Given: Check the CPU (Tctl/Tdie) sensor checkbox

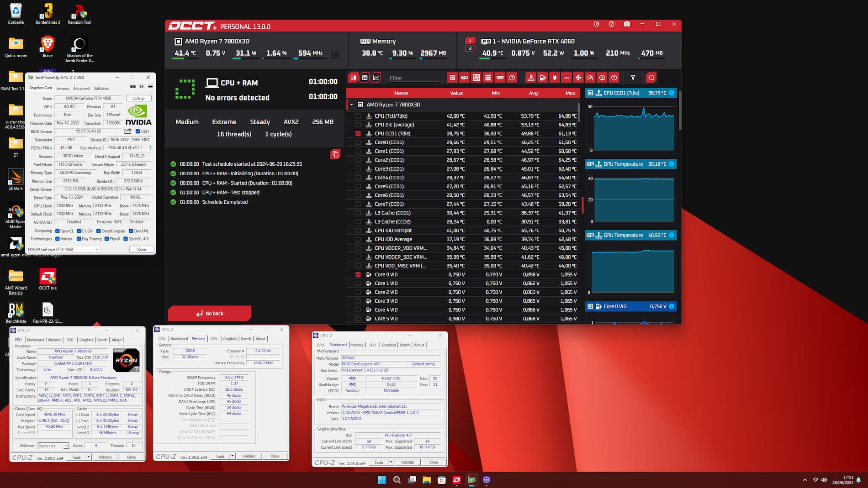Looking at the screenshot, I should pos(358,116).
